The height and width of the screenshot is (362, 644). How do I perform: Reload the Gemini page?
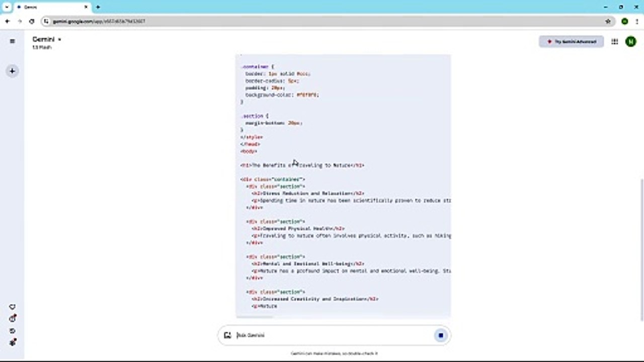pyautogui.click(x=32, y=21)
